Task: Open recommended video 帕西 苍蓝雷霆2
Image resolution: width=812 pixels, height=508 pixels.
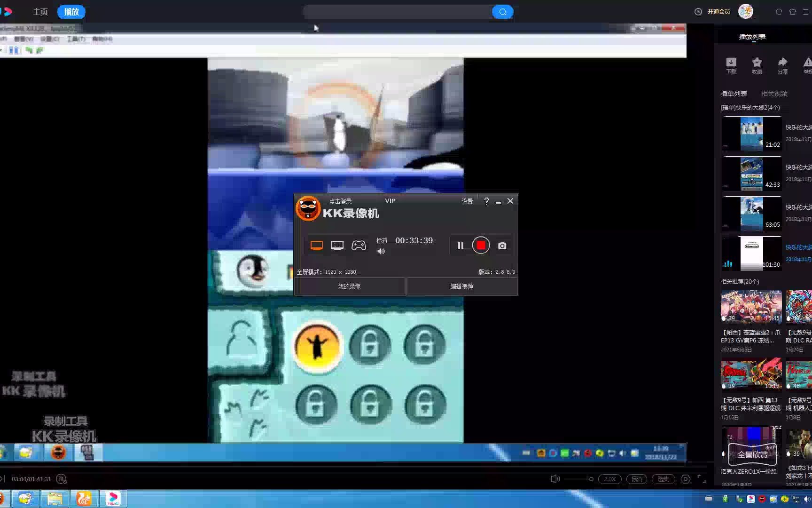Action: click(751, 307)
